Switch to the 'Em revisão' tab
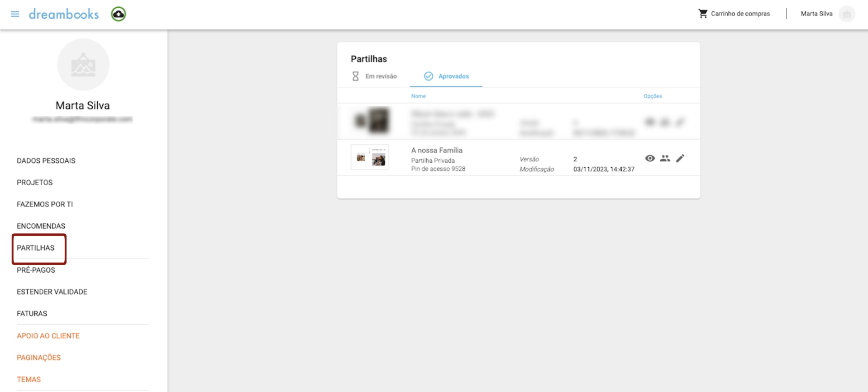This screenshot has height=392, width=868. [375, 76]
